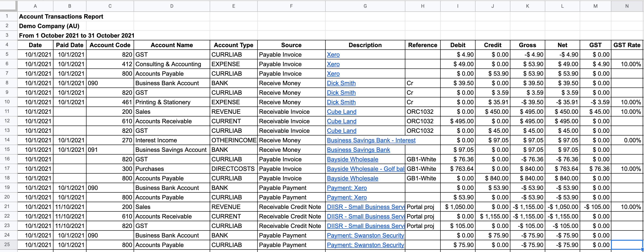This screenshot has width=644, height=252.
Task: Click the 0.00% GST rate cell
Action: (x=627, y=140)
